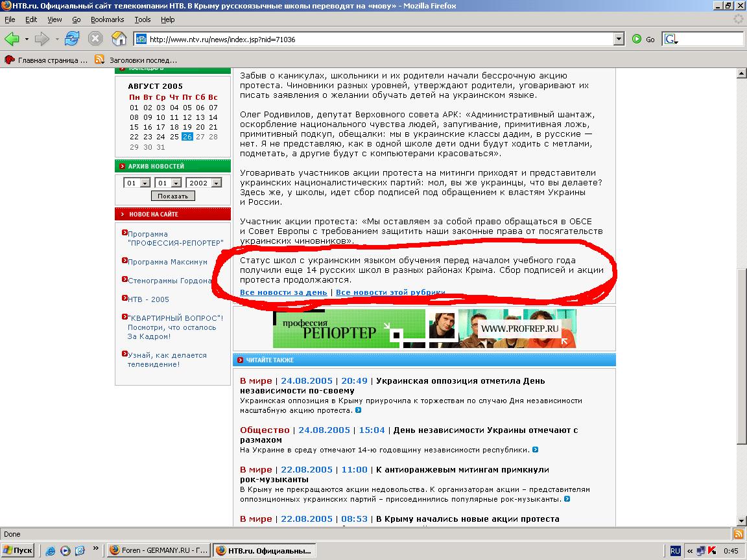Click the Stop loading icon

click(x=95, y=39)
